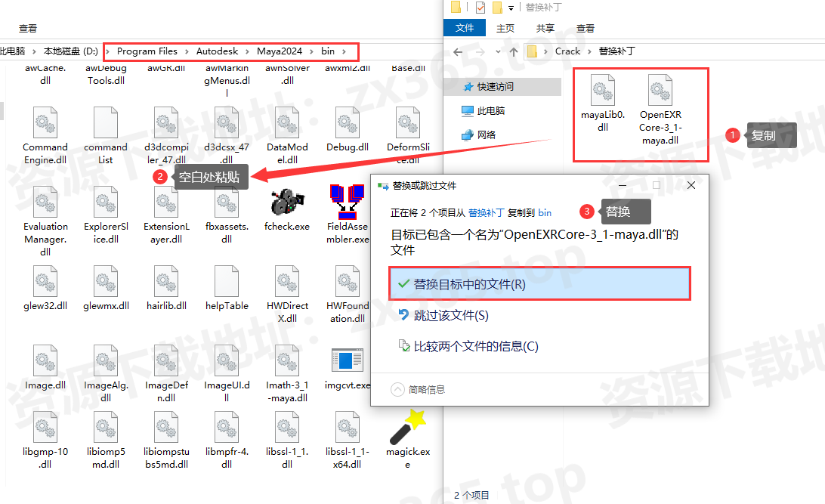Choose Compare info for both files
This screenshot has height=504, width=825.
pos(468,346)
